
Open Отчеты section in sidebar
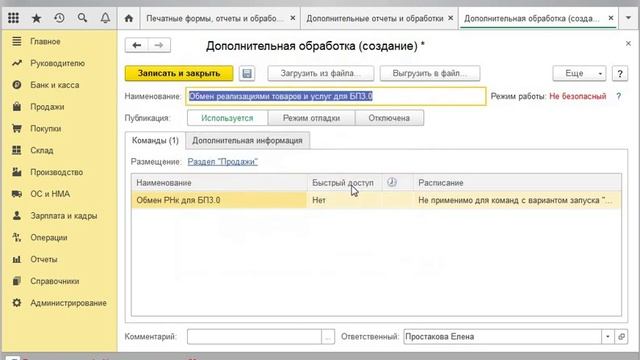pyautogui.click(x=44, y=259)
